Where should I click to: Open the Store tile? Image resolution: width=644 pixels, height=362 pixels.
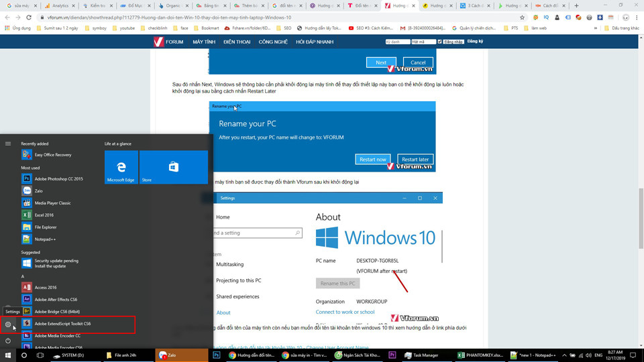[174, 167]
